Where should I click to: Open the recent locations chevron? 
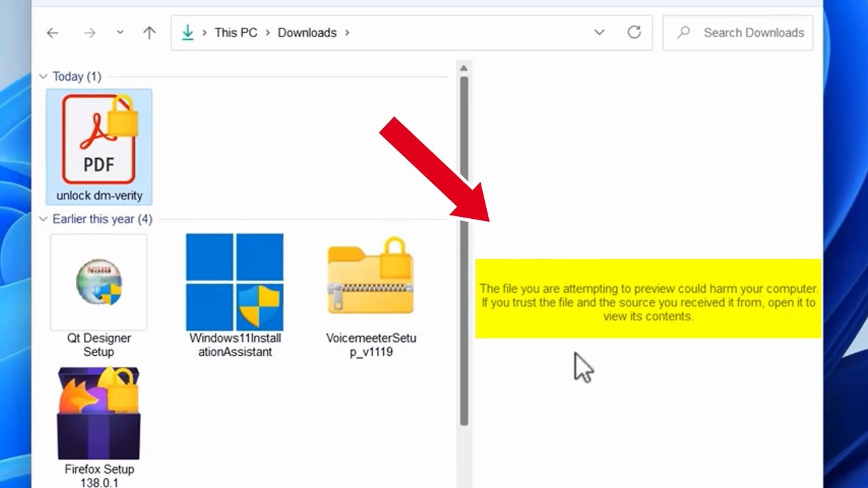[120, 33]
